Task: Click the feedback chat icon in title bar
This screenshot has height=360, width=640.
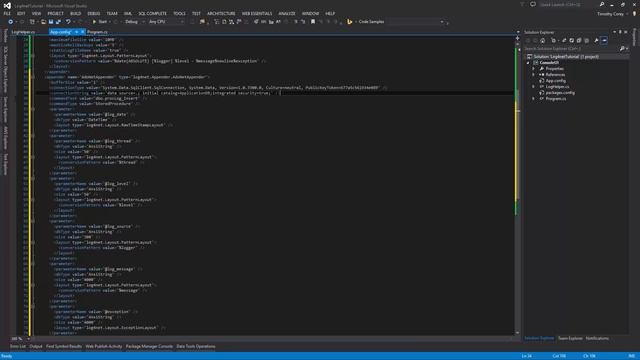Action: (533, 4)
